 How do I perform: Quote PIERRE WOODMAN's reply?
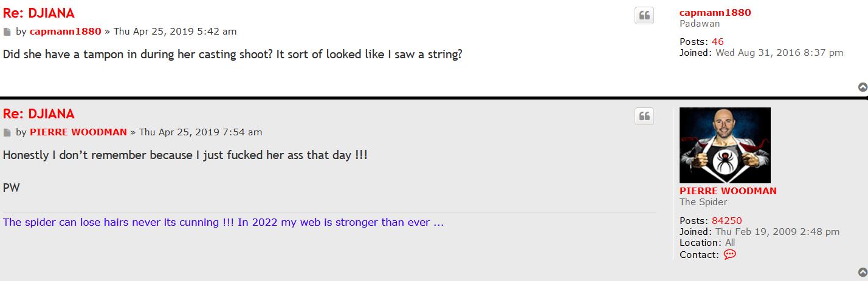[644, 117]
